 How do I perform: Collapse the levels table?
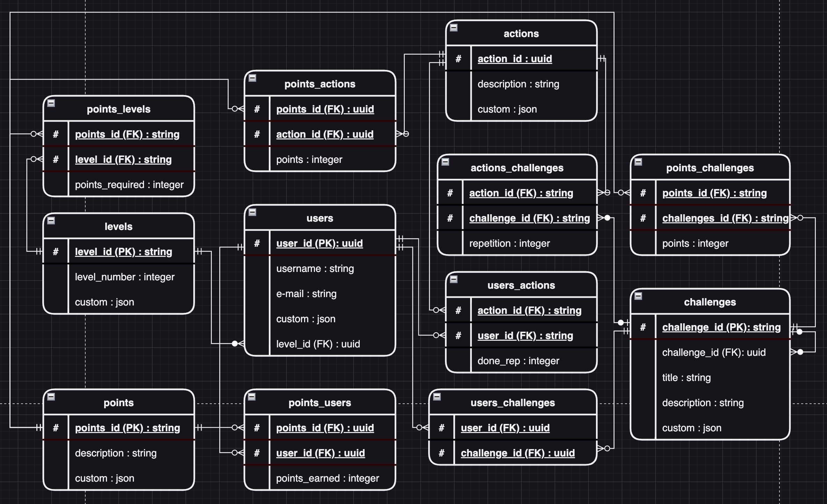[51, 221]
